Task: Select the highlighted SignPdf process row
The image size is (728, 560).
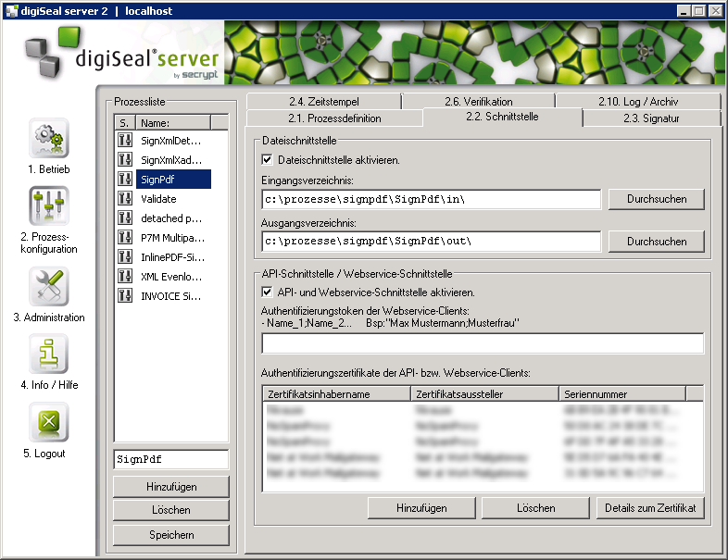Action: pos(173,179)
